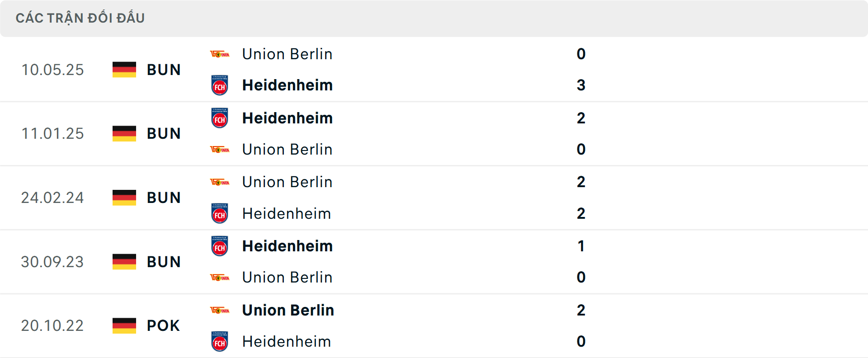This screenshot has height=358, width=868.
Task: Click the BUN label in the 30.09.23 row
Action: click(x=163, y=262)
